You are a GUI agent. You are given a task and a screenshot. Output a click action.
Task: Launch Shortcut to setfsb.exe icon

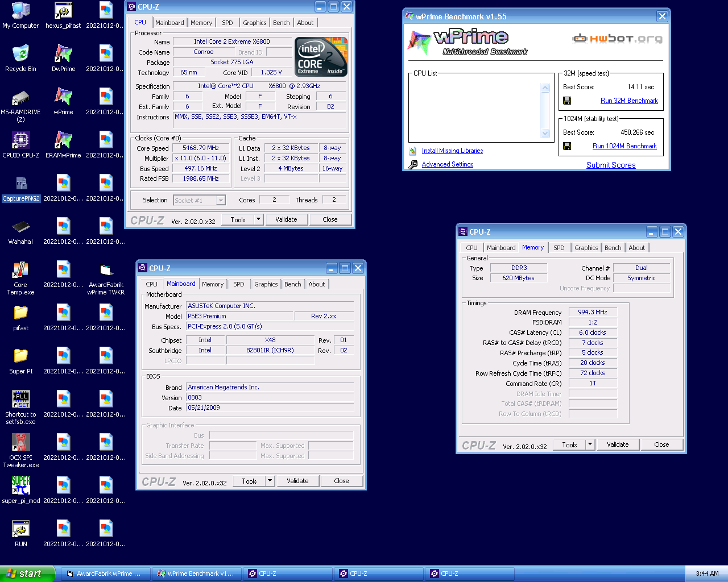click(20, 408)
